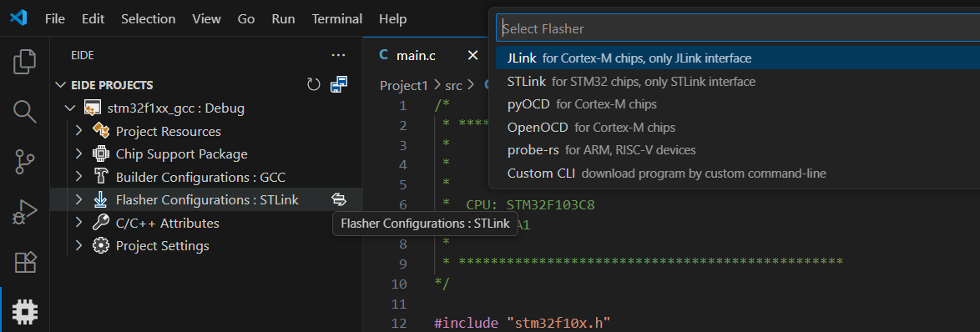The width and height of the screenshot is (980, 332).
Task: Open the Explorer view in activity bar
Action: tap(24, 61)
